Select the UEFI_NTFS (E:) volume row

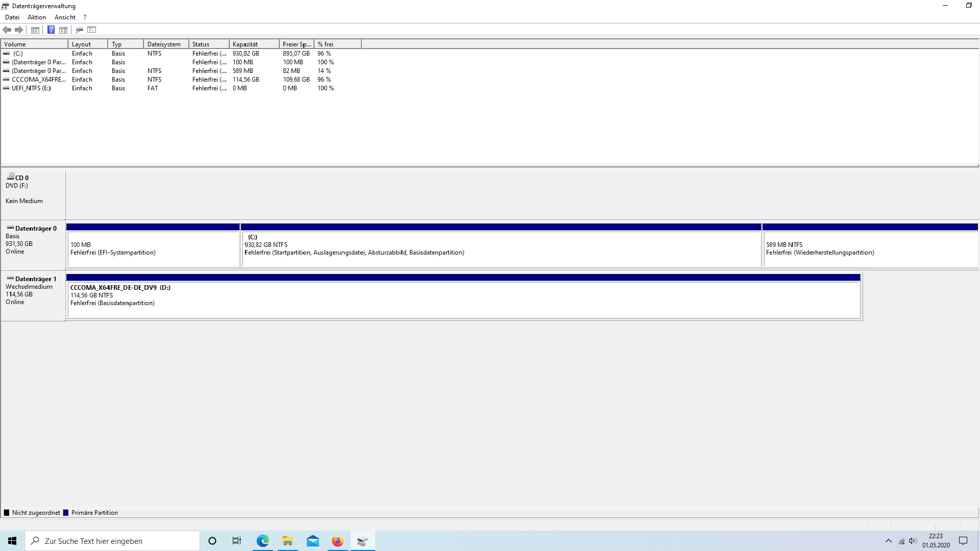click(x=31, y=88)
